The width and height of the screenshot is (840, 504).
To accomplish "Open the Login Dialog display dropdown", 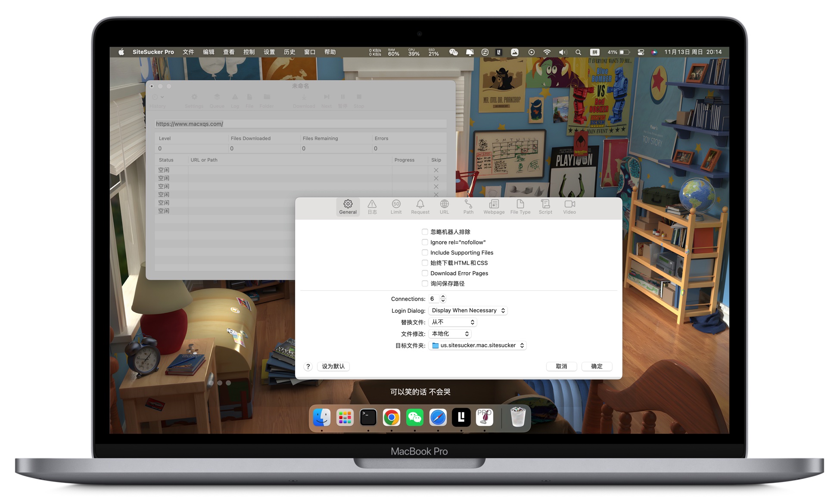I will tap(469, 310).
